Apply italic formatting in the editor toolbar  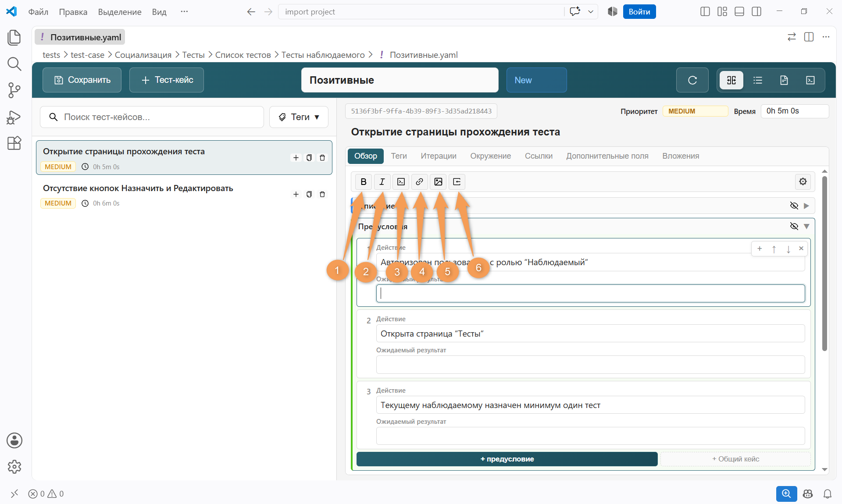point(382,181)
